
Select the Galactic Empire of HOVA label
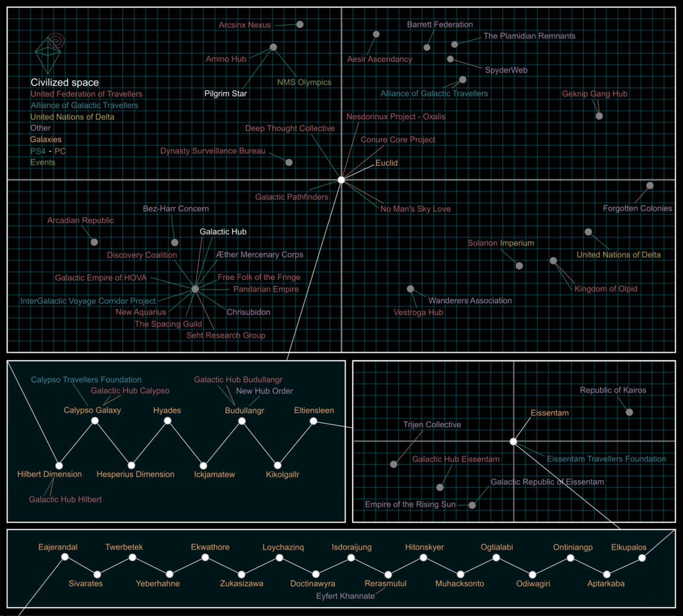[100, 277]
